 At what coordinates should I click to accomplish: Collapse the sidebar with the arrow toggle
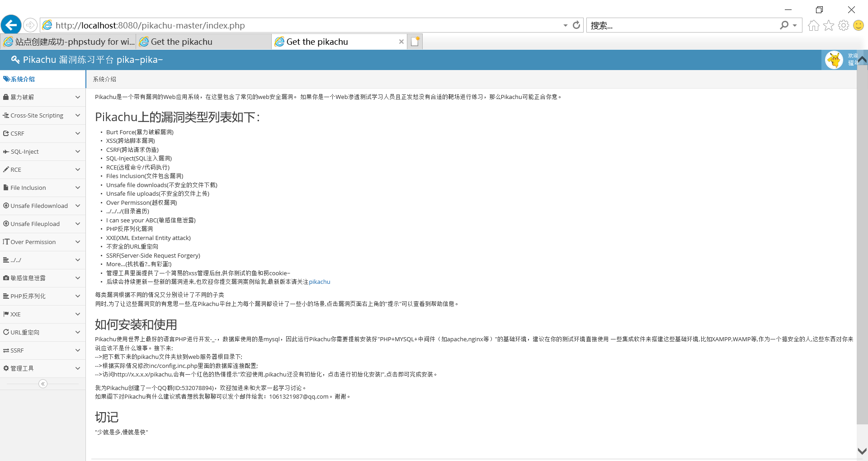[42, 383]
